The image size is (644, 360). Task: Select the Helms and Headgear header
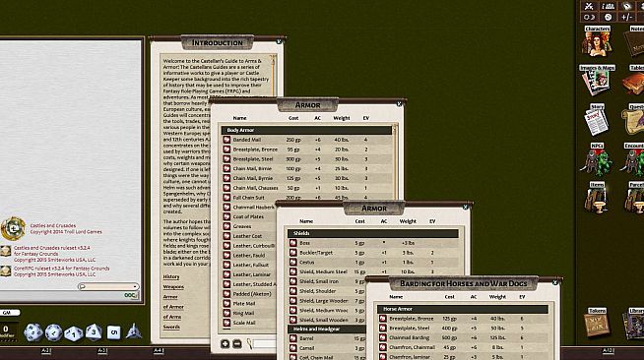tap(327, 329)
